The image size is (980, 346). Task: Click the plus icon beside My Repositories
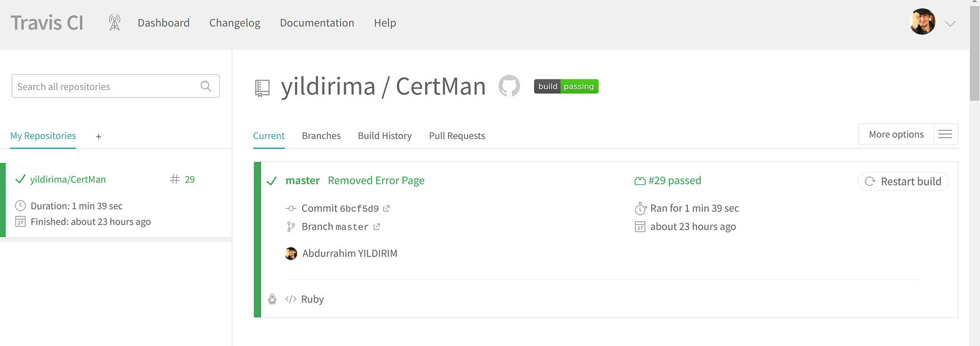(99, 137)
